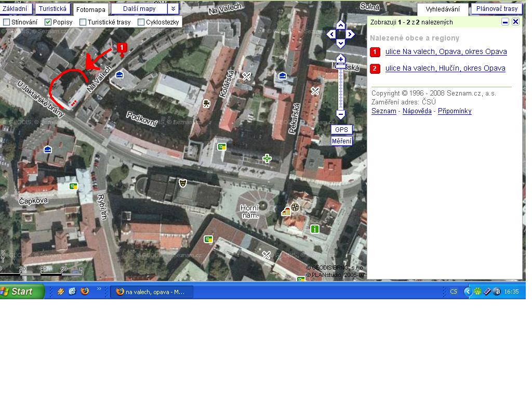Image resolution: width=532 pixels, height=399 pixels.
Task: Select the green pharmacy cross icon
Action: 267,158
